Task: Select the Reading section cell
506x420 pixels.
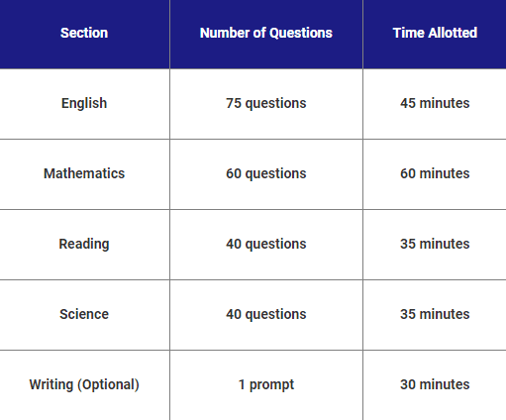Action: 84,244
